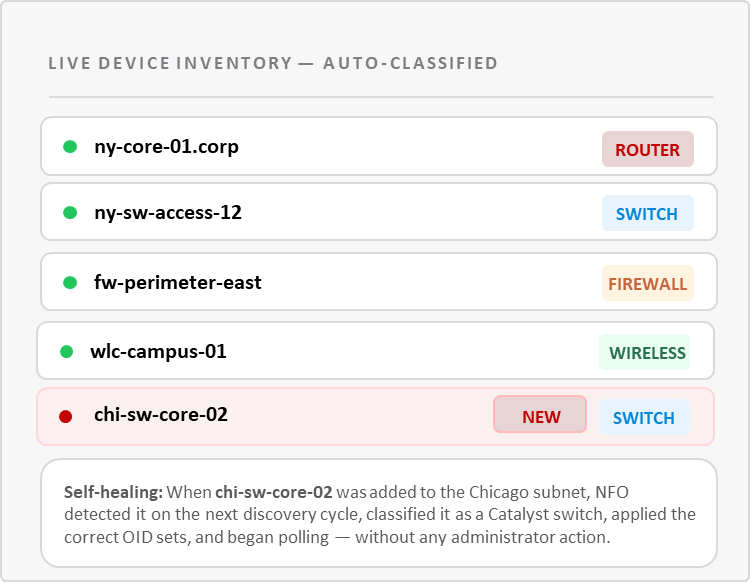This screenshot has height=582, width=750.
Task: Click red status dot for chi-sw-core-02
Action: (x=66, y=416)
